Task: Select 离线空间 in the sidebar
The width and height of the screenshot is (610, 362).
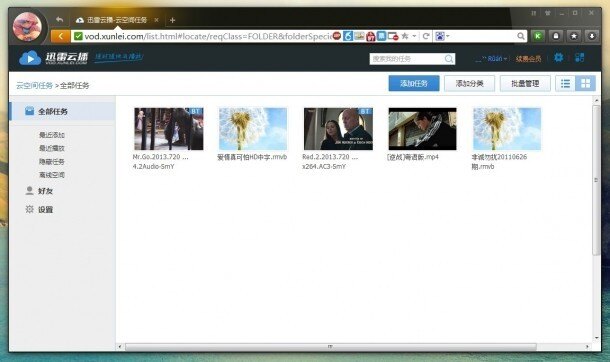Action: 52,175
